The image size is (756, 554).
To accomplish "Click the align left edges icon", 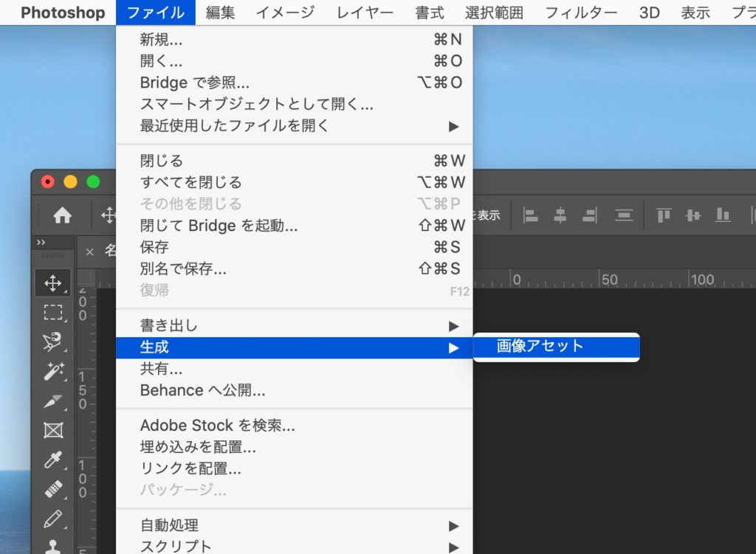I will coord(531,215).
